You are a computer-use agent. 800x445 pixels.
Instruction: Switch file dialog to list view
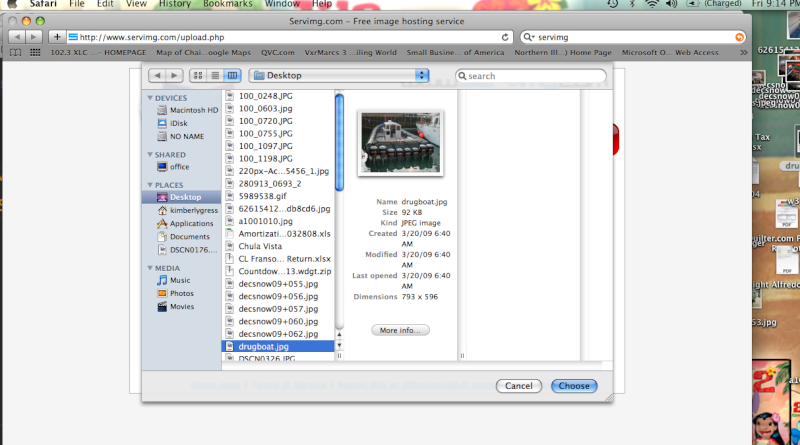point(215,76)
